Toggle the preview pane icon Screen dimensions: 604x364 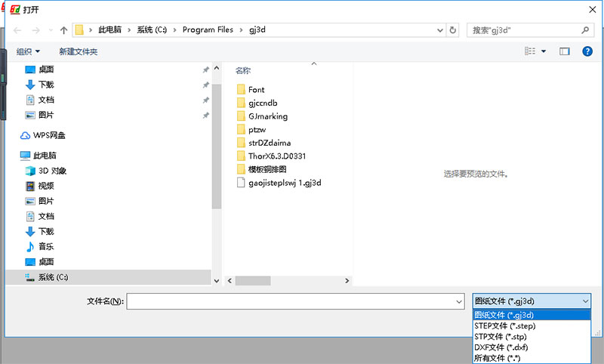pos(564,51)
